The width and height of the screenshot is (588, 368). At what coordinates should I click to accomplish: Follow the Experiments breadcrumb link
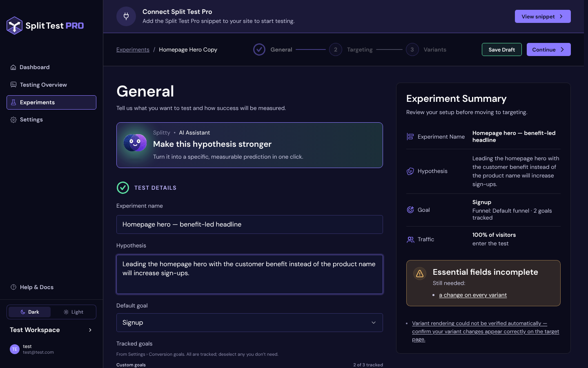[x=133, y=49]
